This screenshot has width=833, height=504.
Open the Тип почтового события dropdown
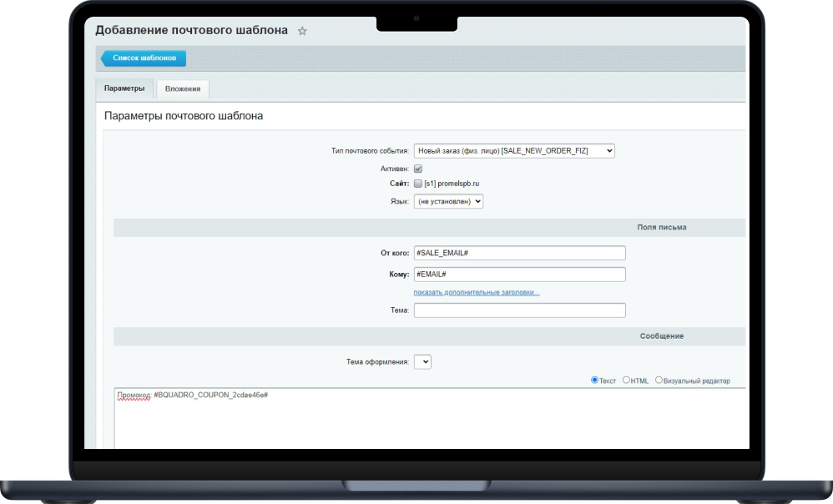point(514,151)
